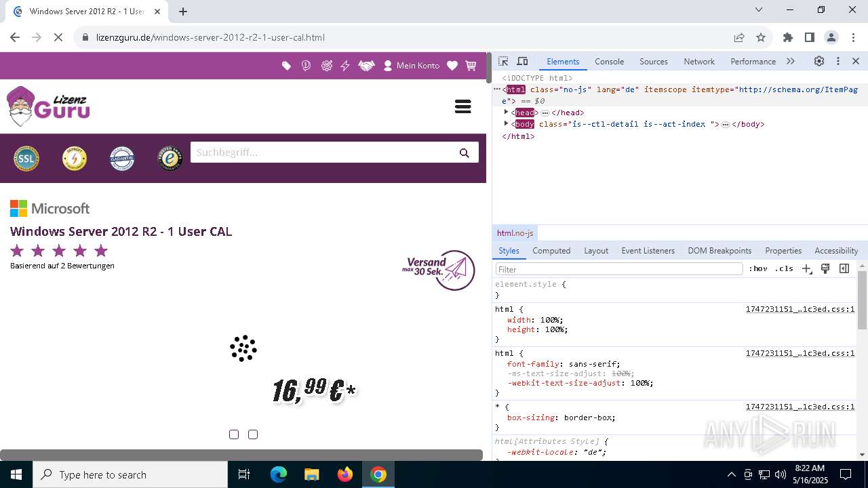Screen dimensions: 868x488
Task: Select the first image slider dot
Action: 234,434
